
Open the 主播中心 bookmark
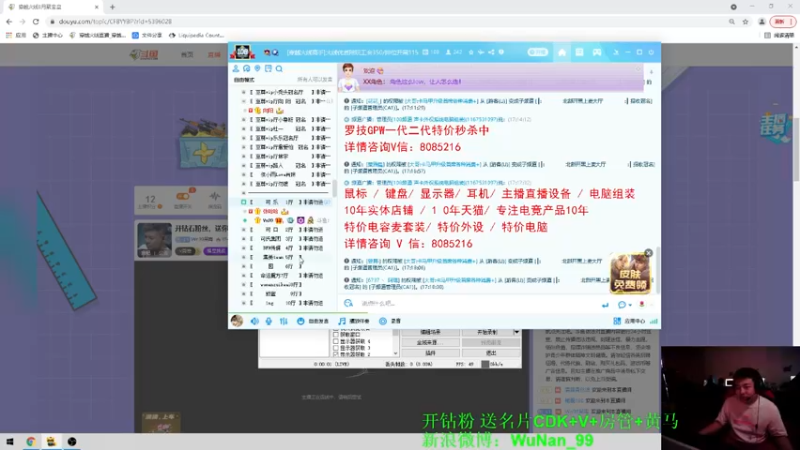coord(47,35)
